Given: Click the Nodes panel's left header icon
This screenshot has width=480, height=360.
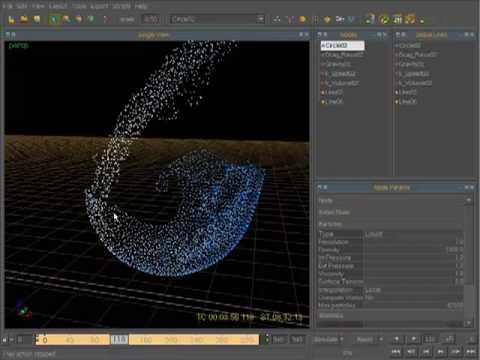Looking at the screenshot, I should (x=322, y=34).
